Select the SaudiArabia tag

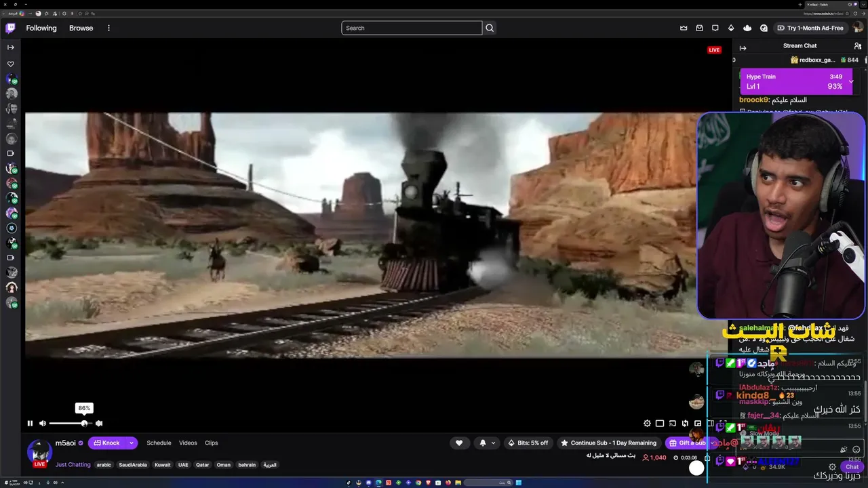tap(133, 465)
